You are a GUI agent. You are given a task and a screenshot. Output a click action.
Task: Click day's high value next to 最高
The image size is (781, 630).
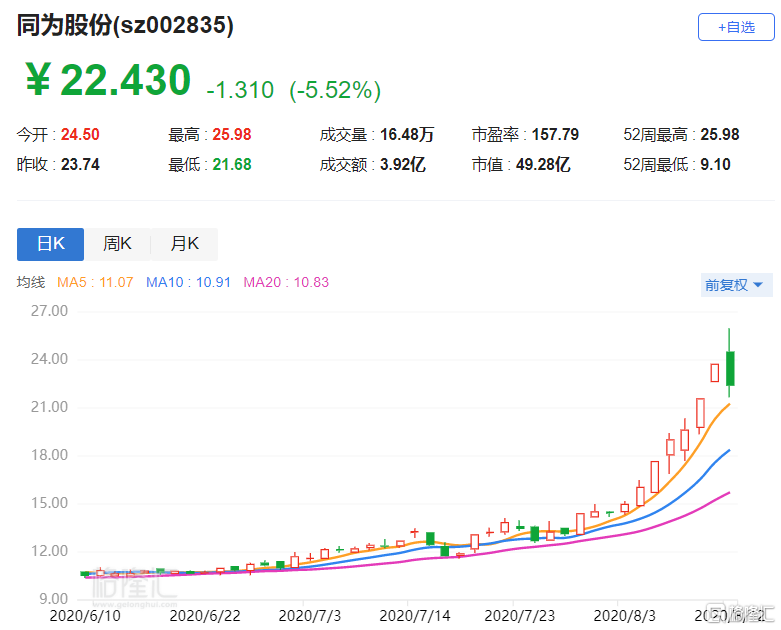232,134
